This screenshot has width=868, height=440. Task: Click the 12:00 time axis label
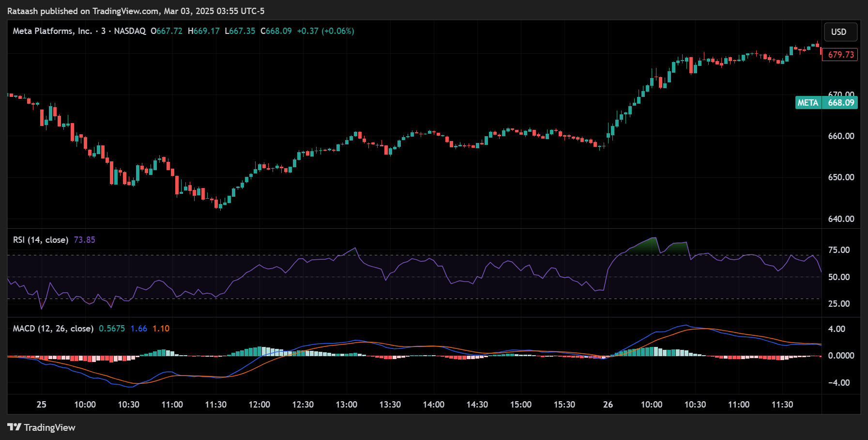coord(259,405)
